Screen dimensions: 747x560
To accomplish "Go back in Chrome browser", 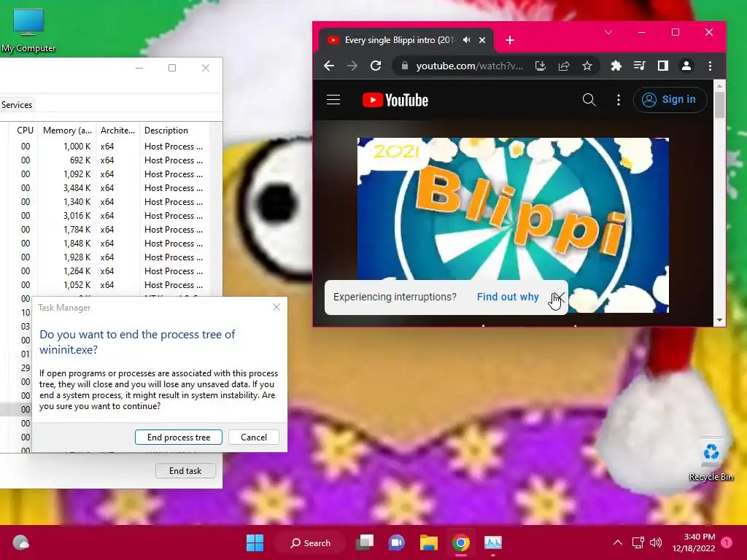I will [329, 66].
